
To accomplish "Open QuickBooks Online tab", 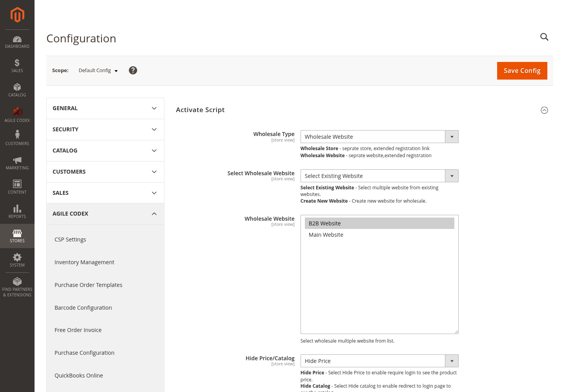I will click(x=79, y=376).
